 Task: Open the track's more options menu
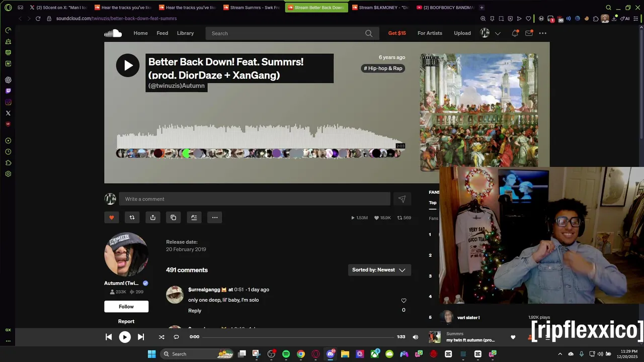tap(215, 218)
